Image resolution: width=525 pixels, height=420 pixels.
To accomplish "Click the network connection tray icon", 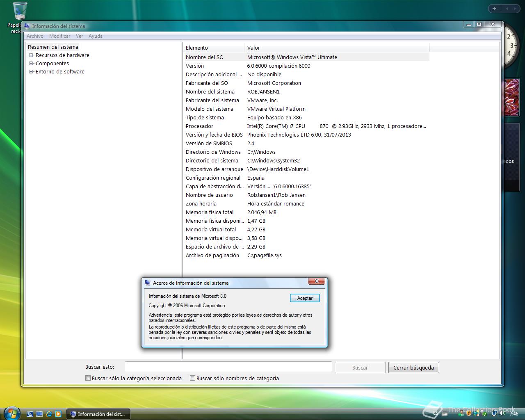I will pos(495,413).
